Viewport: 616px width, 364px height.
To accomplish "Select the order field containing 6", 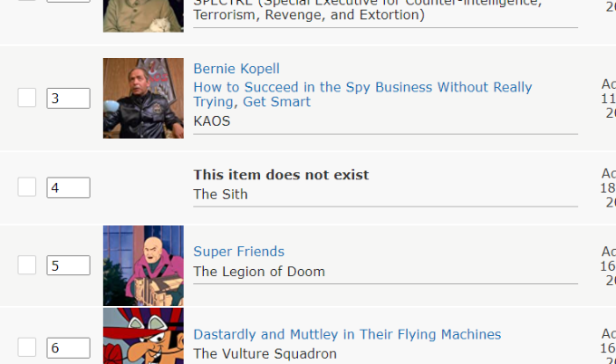I will (x=68, y=347).
